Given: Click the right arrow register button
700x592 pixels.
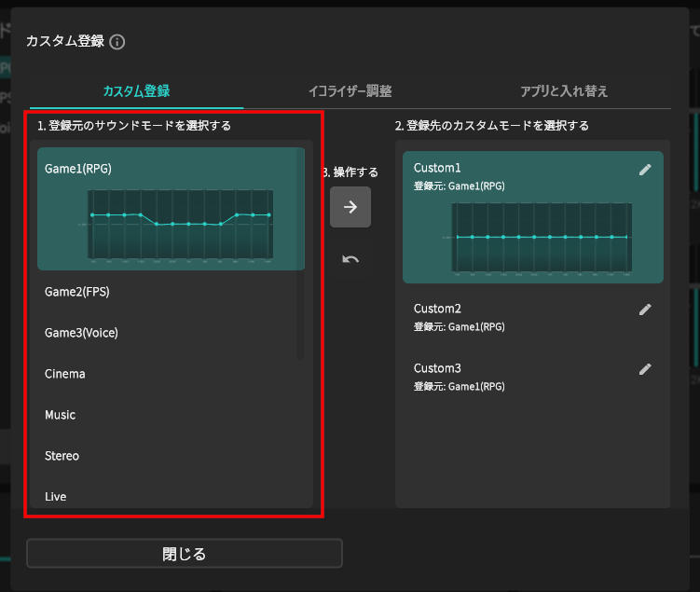Looking at the screenshot, I should coord(350,207).
